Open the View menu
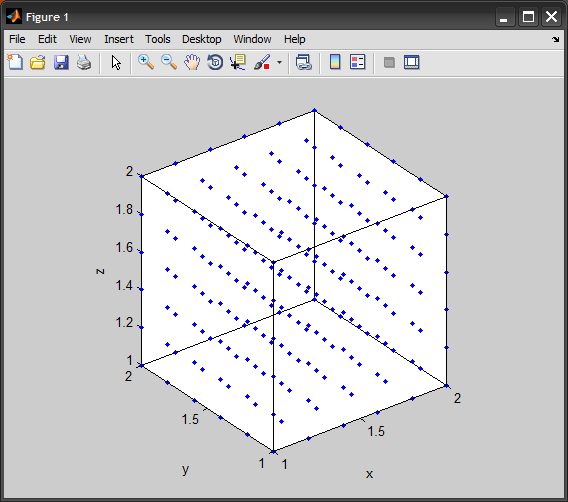 pyautogui.click(x=80, y=39)
